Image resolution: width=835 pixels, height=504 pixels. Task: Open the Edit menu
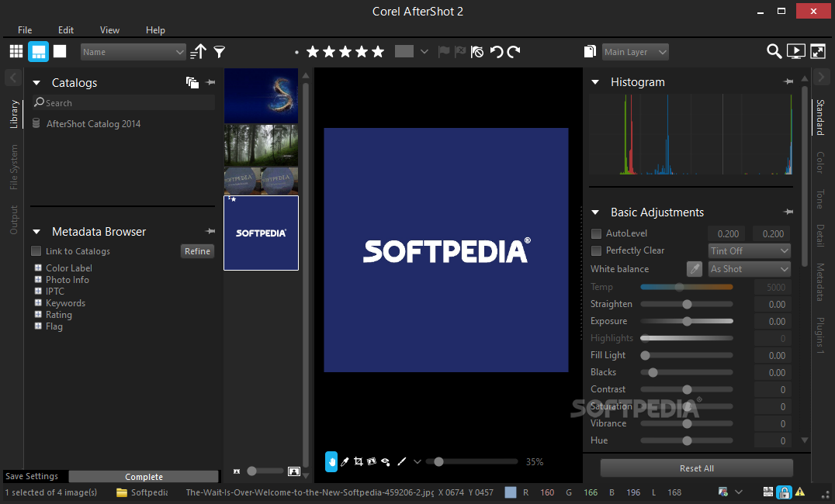[x=66, y=29]
